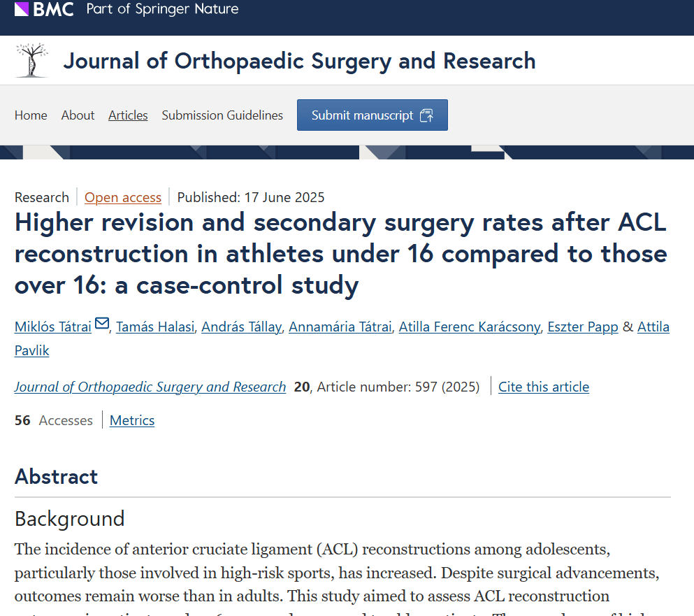Go to the About page
The height and width of the screenshot is (616, 694).
(x=78, y=115)
